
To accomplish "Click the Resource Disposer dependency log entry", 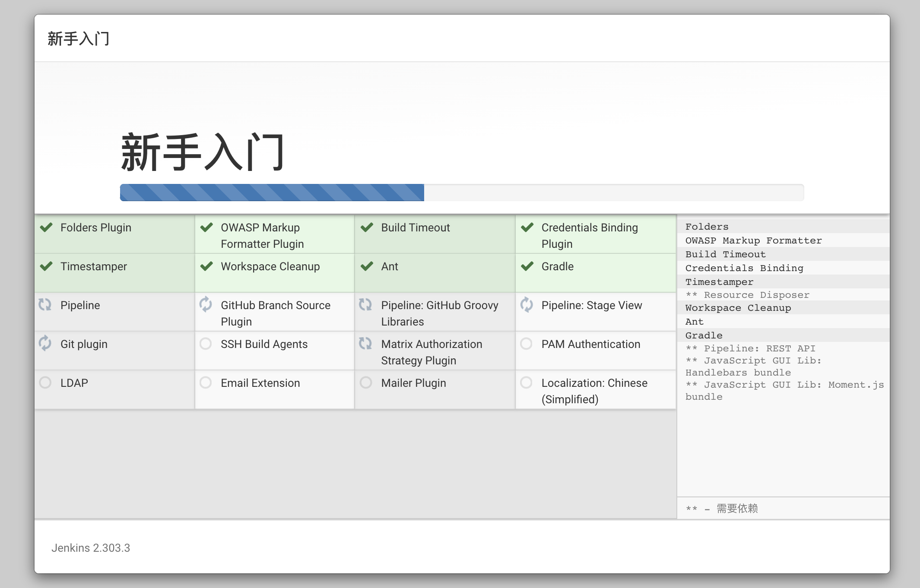I will [756, 295].
